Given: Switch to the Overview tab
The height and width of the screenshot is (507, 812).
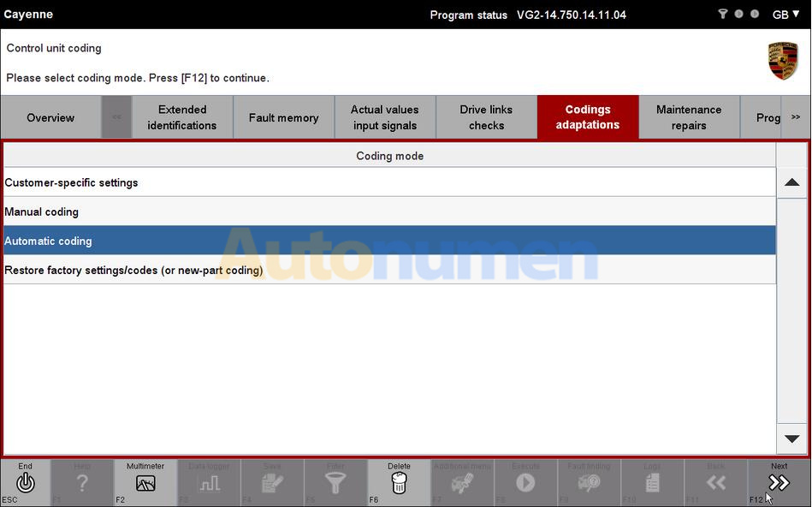Looking at the screenshot, I should [50, 117].
